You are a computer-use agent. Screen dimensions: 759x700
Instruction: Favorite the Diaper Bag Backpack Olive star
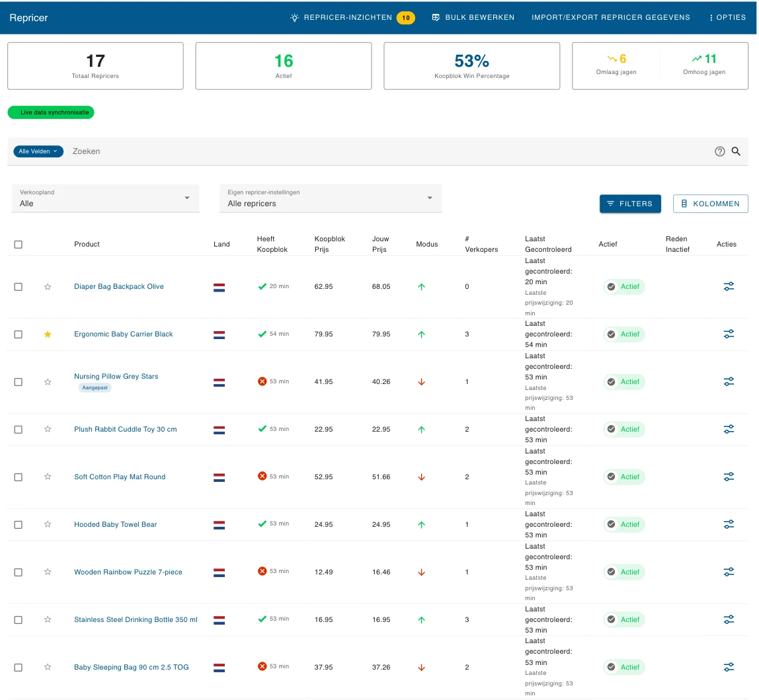(x=48, y=287)
